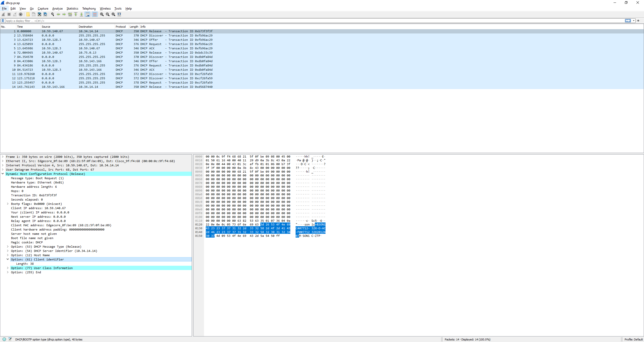Open capture options with the gear icon
Viewport: 644px width, 342px height.
[21, 14]
